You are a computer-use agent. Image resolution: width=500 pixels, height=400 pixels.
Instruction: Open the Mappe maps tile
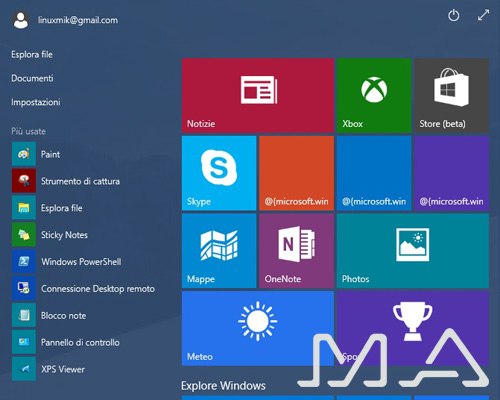(x=219, y=251)
